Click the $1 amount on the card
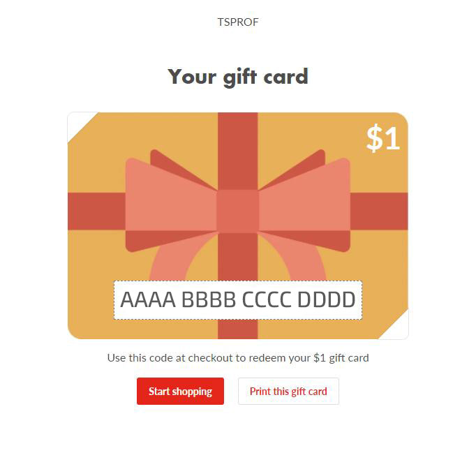476x476 pixels. click(x=383, y=138)
